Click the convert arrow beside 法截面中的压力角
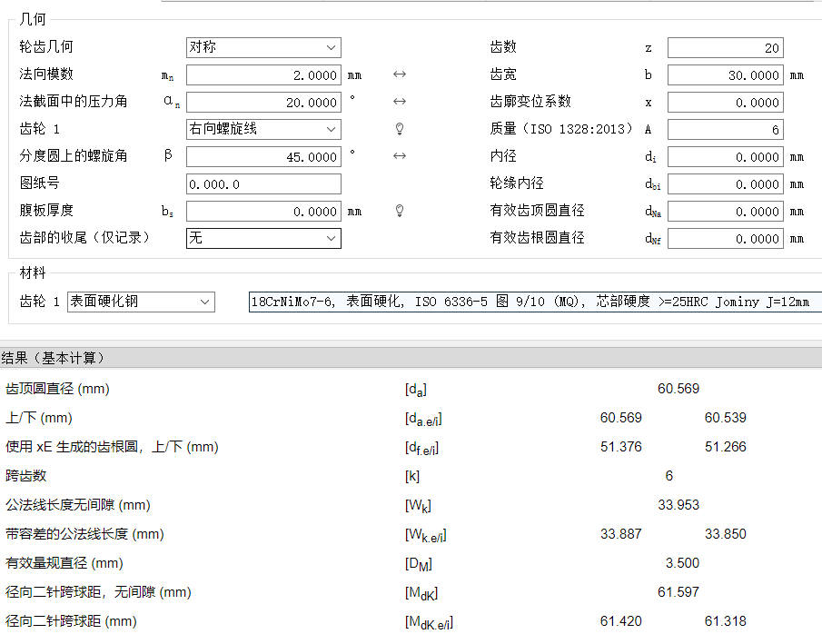The image size is (822, 644). click(400, 102)
